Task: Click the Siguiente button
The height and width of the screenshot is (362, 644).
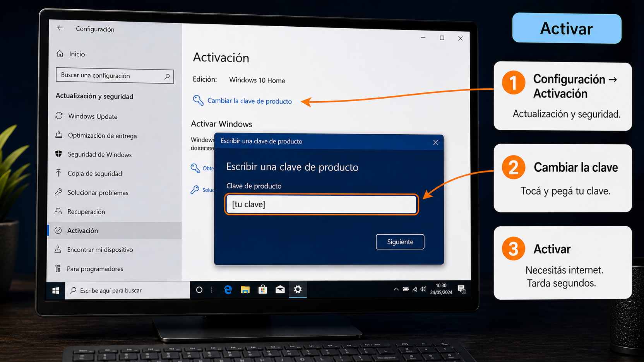Action: [x=400, y=242]
